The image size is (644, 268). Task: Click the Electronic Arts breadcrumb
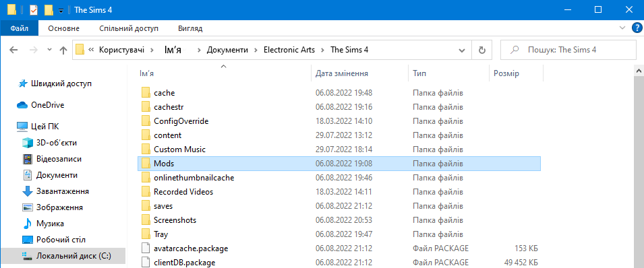289,50
